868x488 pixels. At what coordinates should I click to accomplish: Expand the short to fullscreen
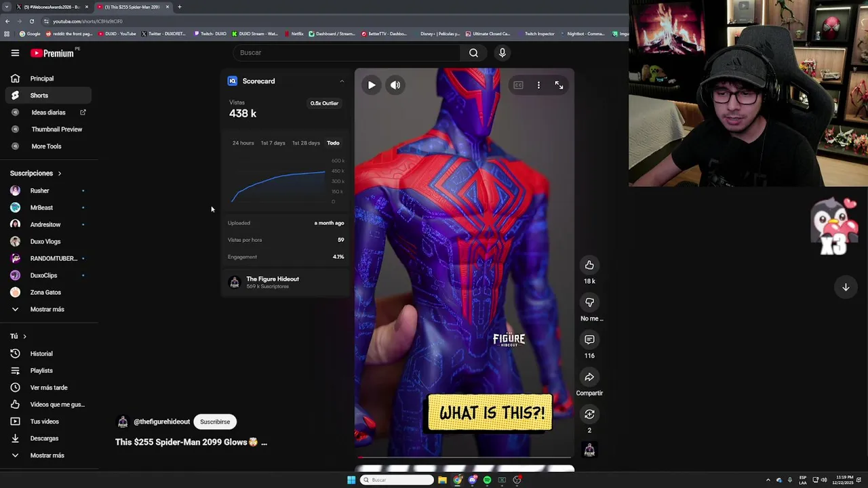pyautogui.click(x=559, y=85)
